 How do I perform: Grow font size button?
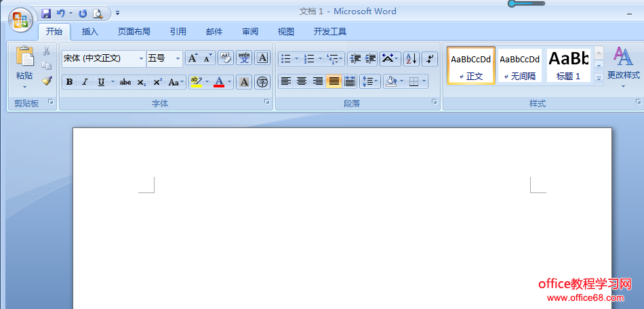(x=193, y=59)
